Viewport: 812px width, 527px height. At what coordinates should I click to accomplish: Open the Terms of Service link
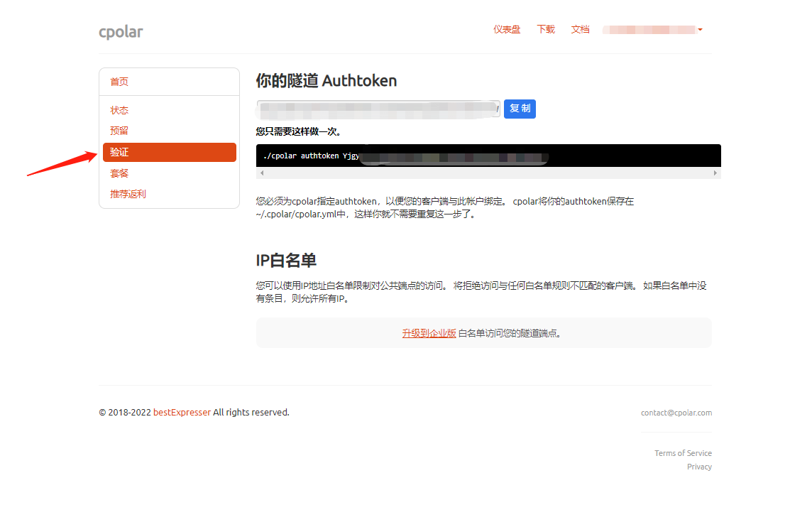point(683,453)
